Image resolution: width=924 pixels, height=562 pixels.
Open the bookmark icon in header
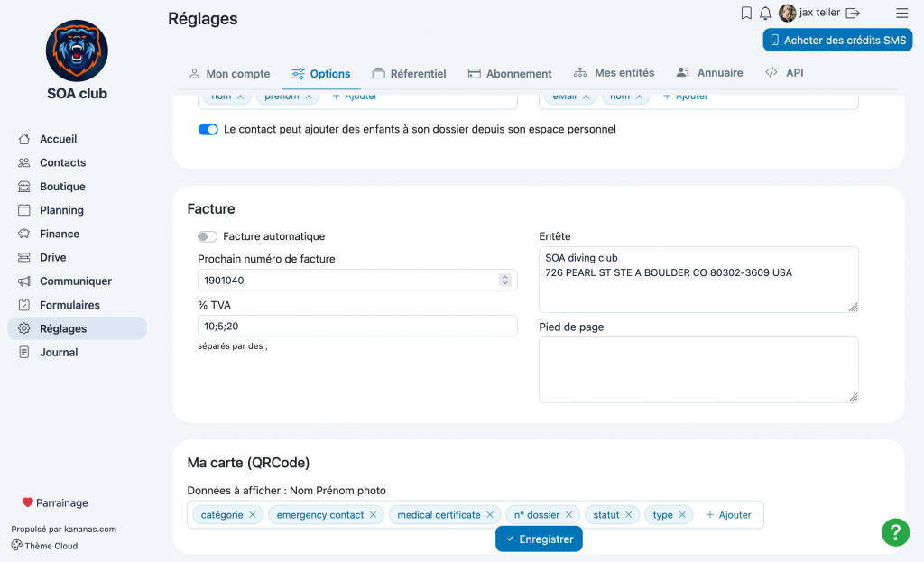coord(746,13)
